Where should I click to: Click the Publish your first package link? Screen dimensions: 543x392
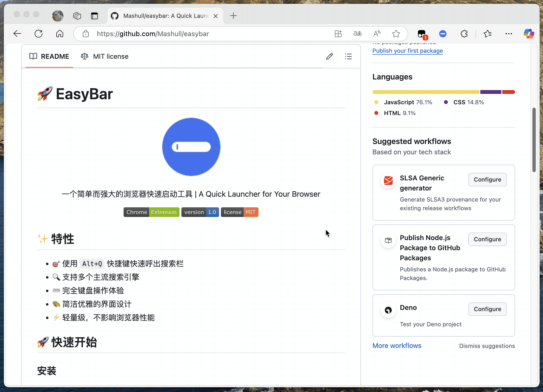pos(408,51)
